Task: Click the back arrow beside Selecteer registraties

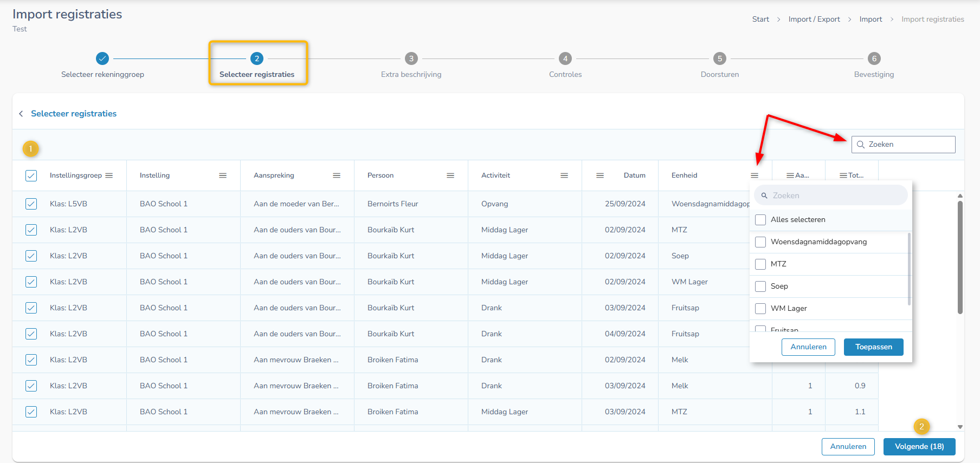Action: tap(21, 114)
